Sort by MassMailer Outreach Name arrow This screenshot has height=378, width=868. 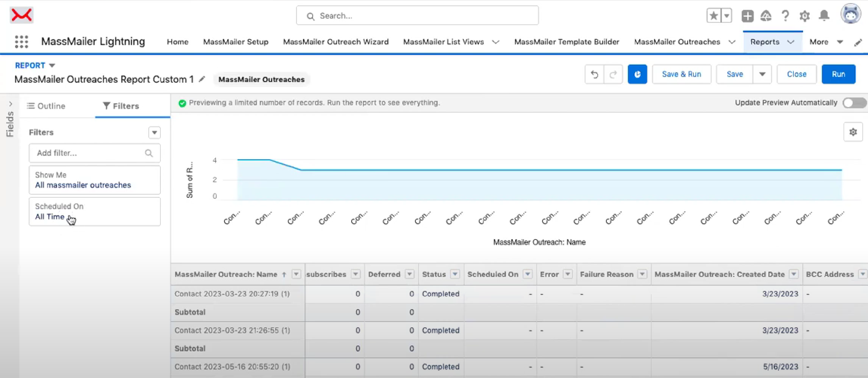284,274
